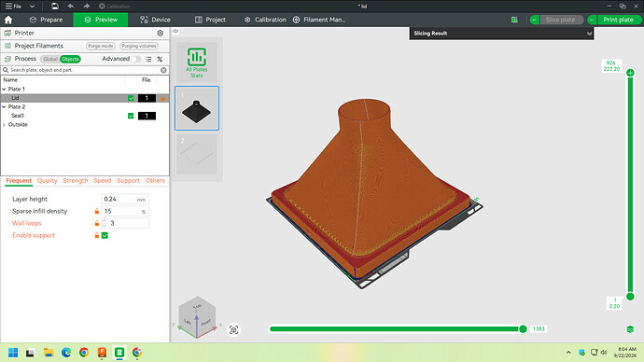The height and width of the screenshot is (362, 644).
Task: Switch process scope to Objects
Action: coord(70,59)
